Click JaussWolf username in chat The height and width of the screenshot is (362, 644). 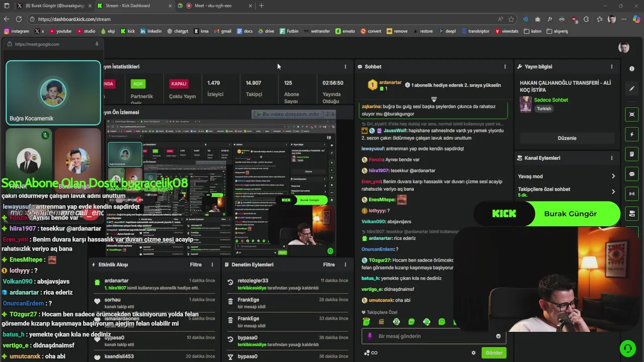click(x=395, y=131)
